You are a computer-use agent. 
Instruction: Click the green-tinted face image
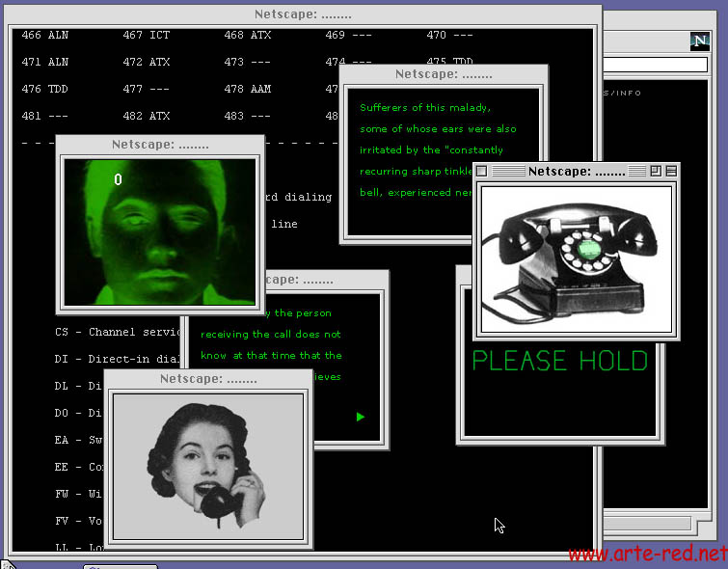point(159,231)
